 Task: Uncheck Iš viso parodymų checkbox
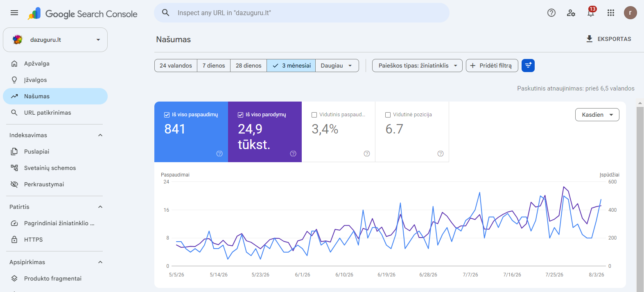coord(240,115)
